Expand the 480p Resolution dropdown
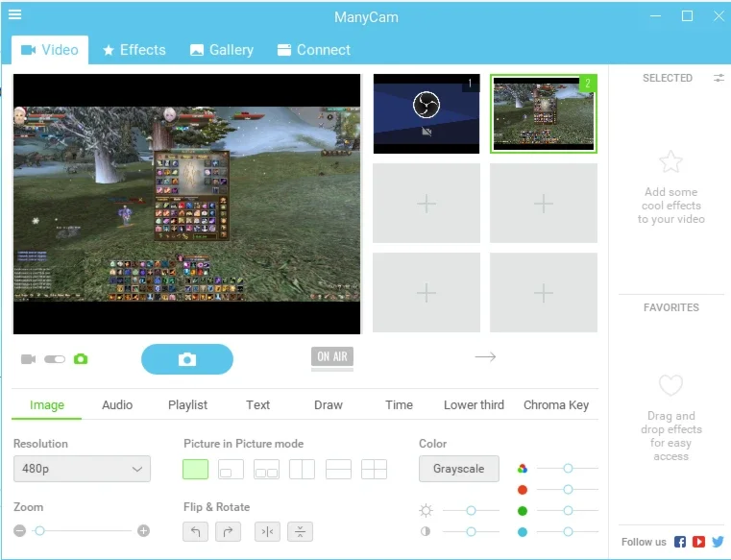Viewport: 731px width, 560px height. point(82,469)
